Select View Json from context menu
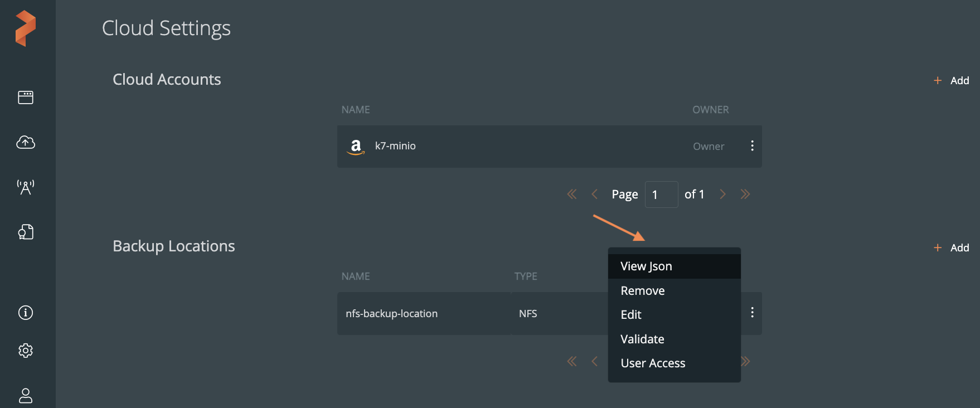980x408 pixels. pos(646,266)
